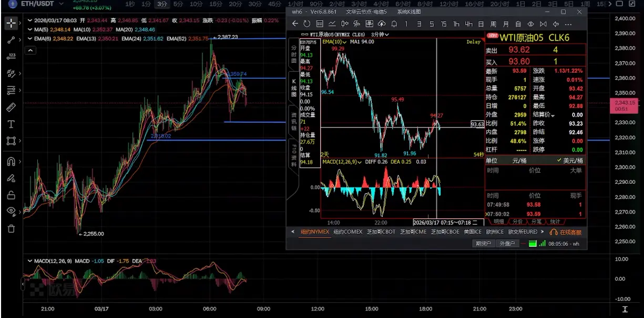Image resolution: width=644 pixels, height=318 pixels.
Task: Open the 统计 tab under trade list
Action: click(x=555, y=222)
